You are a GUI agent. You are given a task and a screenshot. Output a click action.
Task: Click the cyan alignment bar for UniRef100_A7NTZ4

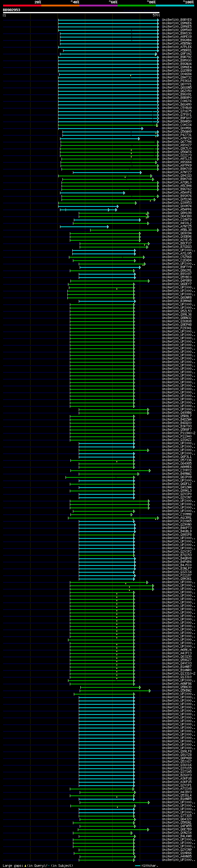[x=100, y=138]
